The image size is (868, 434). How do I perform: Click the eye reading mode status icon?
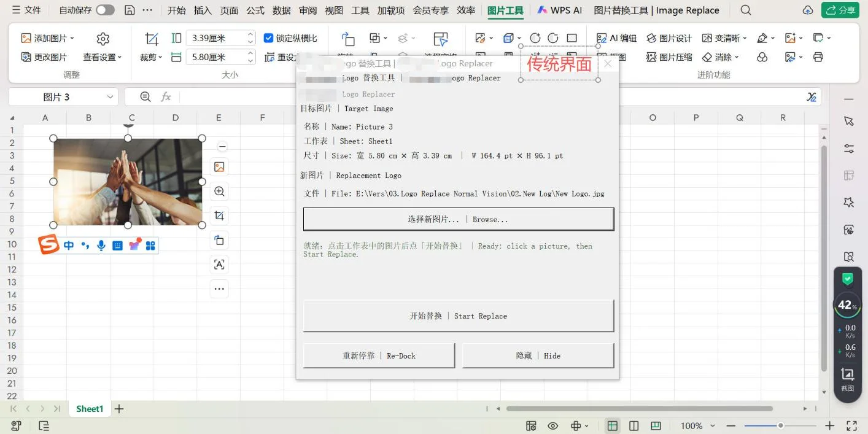click(x=553, y=425)
